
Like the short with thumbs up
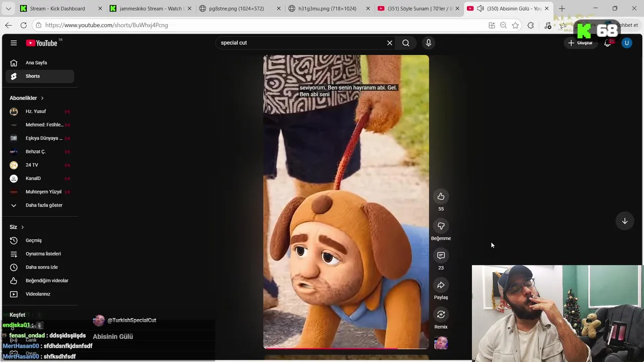(x=441, y=197)
